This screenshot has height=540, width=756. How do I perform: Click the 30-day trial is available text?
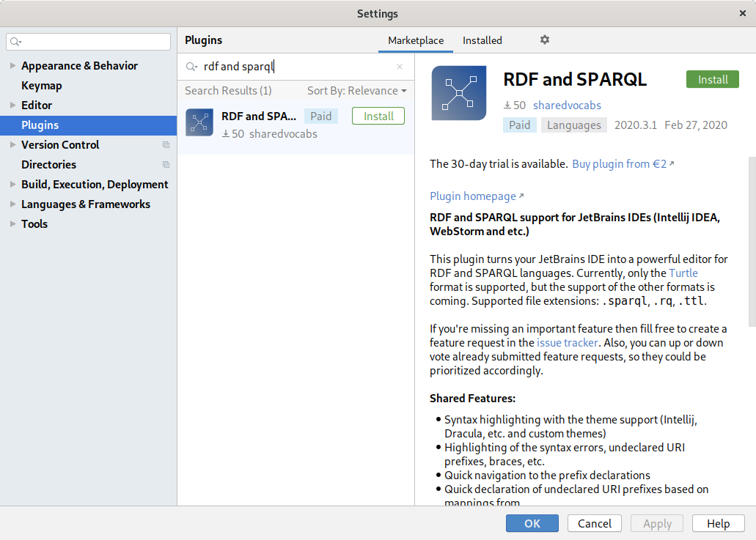pyautogui.click(x=499, y=164)
